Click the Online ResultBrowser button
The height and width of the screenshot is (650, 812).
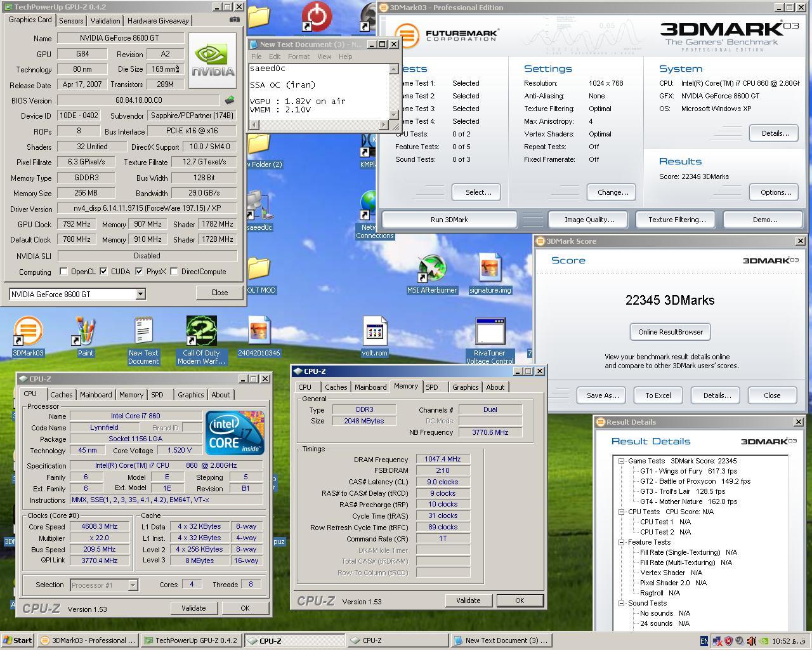pyautogui.click(x=670, y=332)
